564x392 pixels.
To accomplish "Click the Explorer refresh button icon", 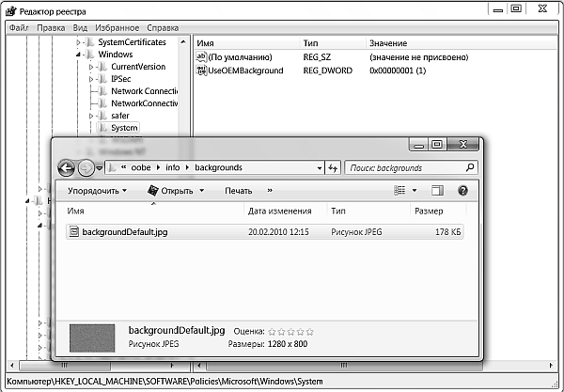I will tap(333, 168).
